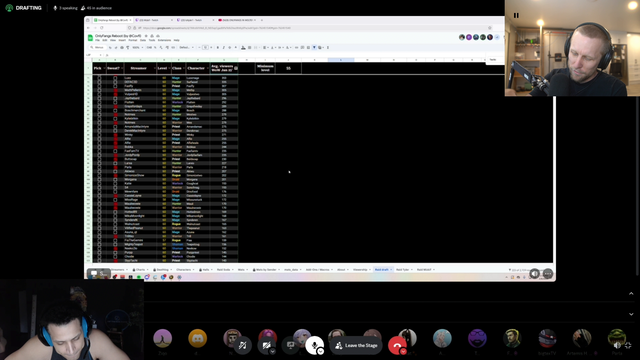Click the share screen icon
Image resolution: width=640 pixels, height=360 pixels.
290,345
